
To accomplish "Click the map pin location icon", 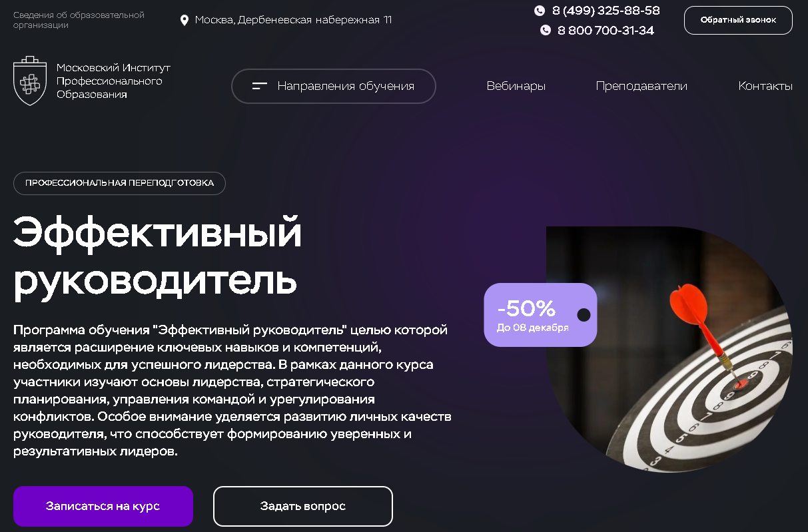I will point(185,21).
